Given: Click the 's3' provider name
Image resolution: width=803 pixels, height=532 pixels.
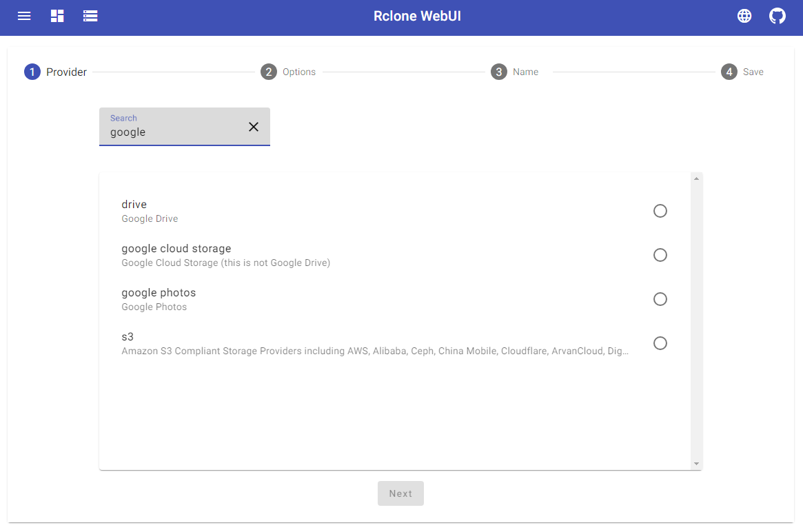Looking at the screenshot, I should 128,337.
